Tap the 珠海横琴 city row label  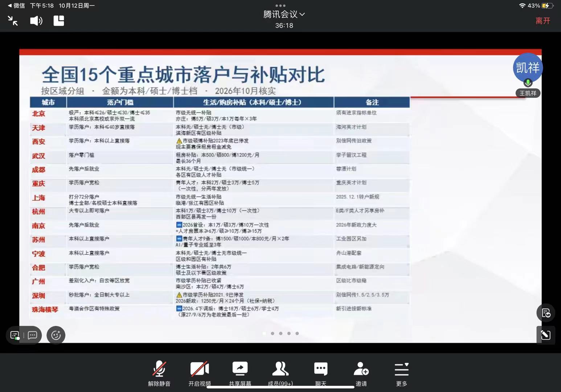coord(45,309)
